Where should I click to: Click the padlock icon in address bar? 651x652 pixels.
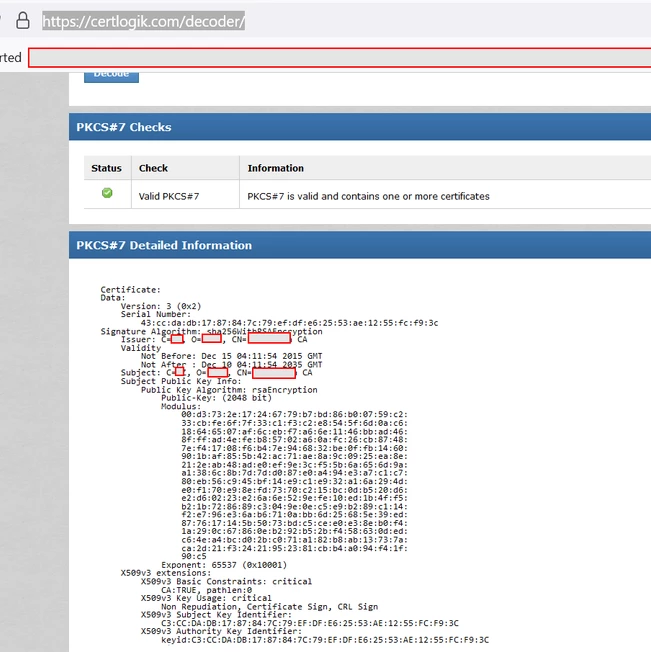pyautogui.click(x=22, y=20)
